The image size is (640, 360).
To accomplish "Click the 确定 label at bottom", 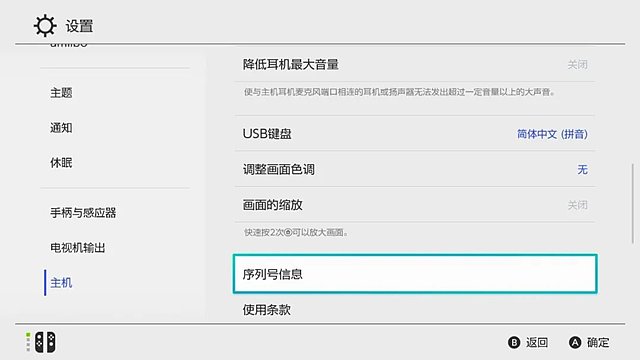I will click(x=598, y=342).
